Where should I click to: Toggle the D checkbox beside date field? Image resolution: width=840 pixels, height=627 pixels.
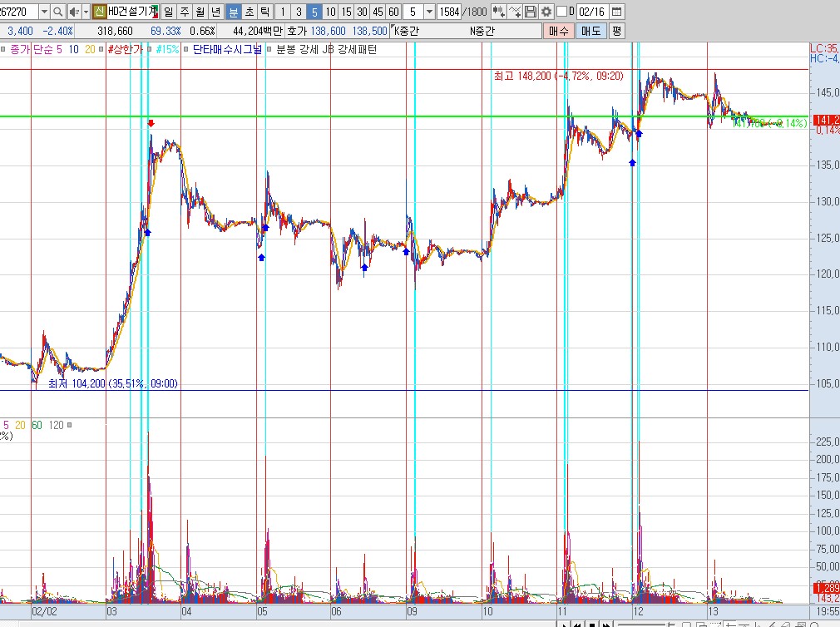[561, 12]
